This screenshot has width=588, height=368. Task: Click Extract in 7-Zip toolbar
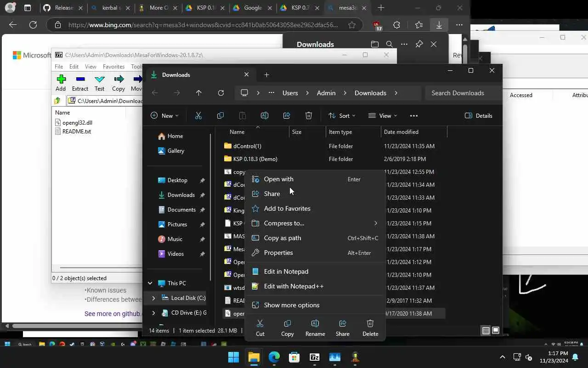[80, 83]
